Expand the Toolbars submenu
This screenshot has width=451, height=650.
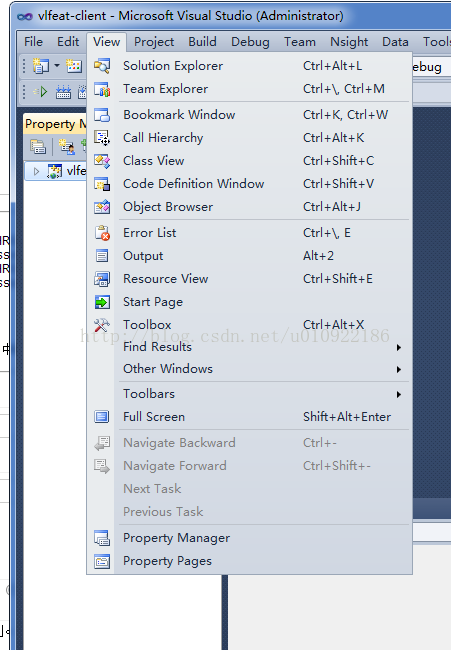(x=398, y=394)
